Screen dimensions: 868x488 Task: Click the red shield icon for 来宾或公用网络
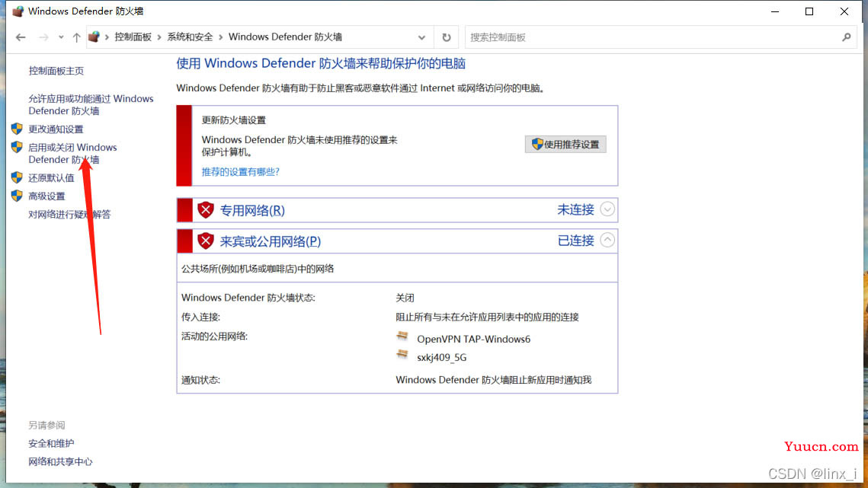pyautogui.click(x=206, y=241)
